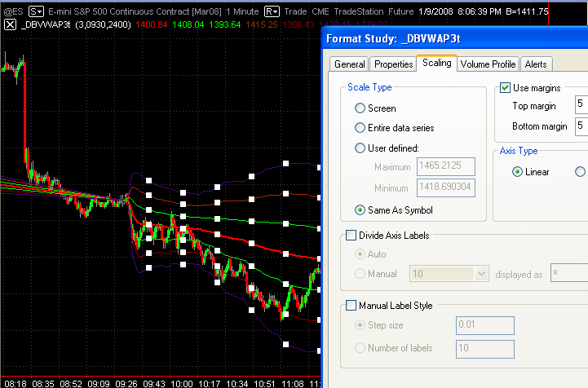Click the X box beside _DBVWAP3t
The width and height of the screenshot is (588, 388).
10,25
